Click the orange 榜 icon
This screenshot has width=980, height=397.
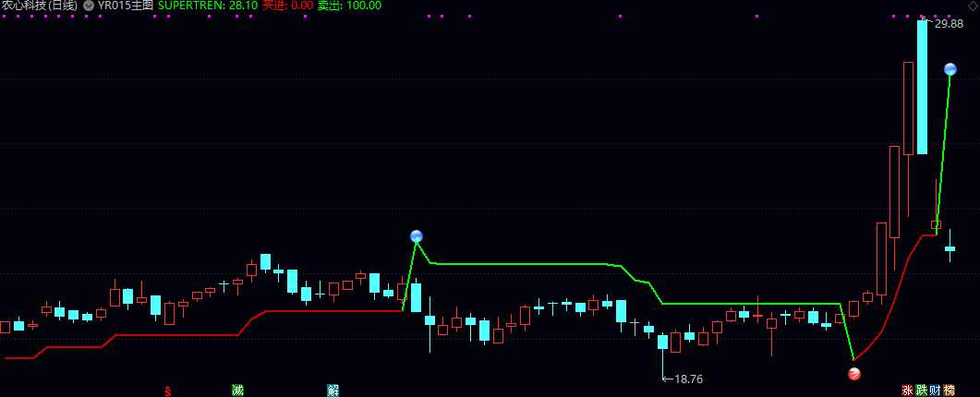tap(950, 391)
